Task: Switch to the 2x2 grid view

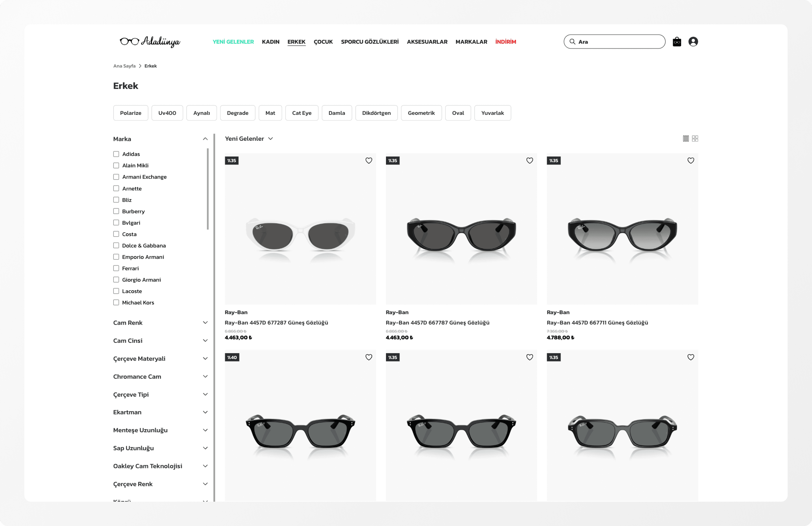Action: tap(695, 138)
